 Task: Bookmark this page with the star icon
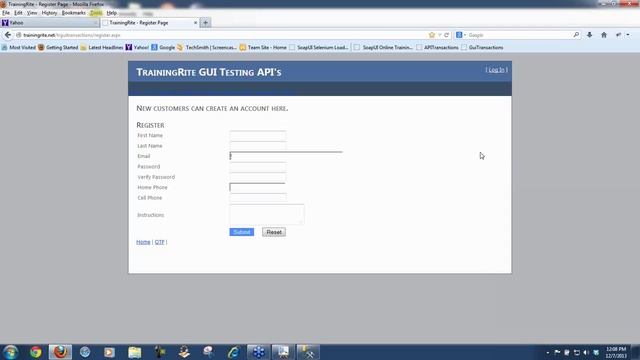pyautogui.click(x=432, y=35)
